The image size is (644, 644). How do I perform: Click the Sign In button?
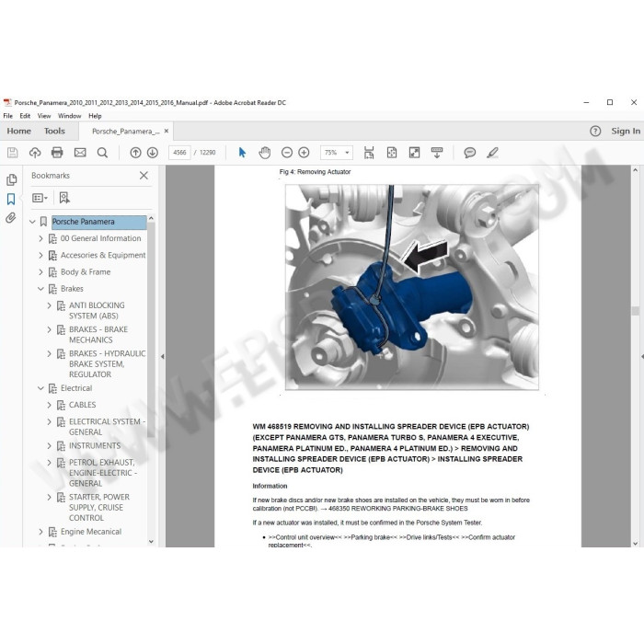(626, 131)
